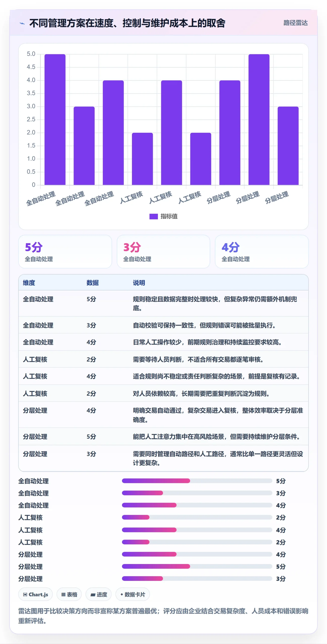Select the 全自动处理 chart bar reaching 4.0
The width and height of the screenshot is (327, 644).
(113, 133)
